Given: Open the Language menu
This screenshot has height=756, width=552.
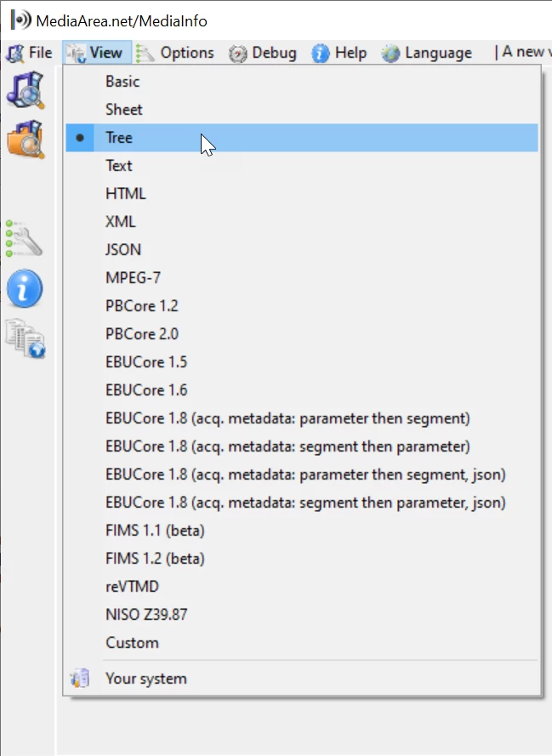Looking at the screenshot, I should pos(427,53).
